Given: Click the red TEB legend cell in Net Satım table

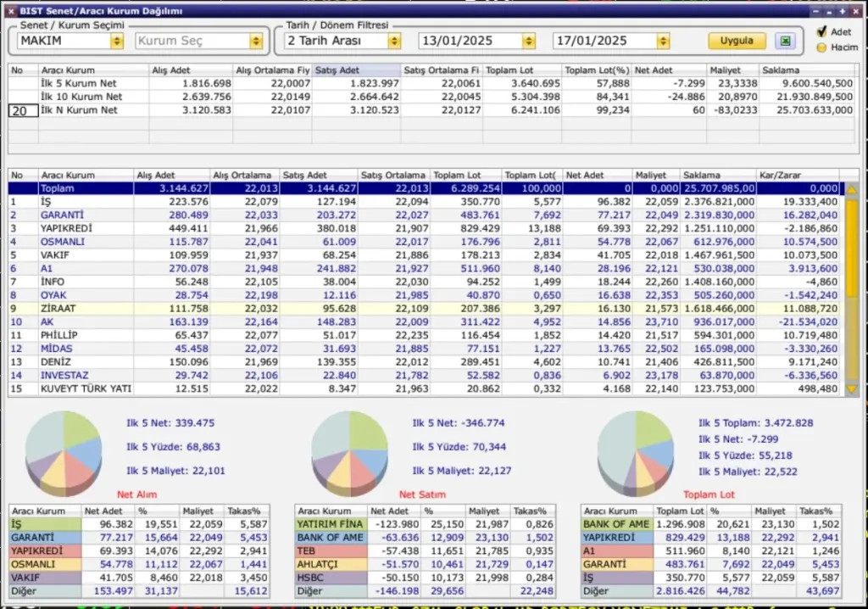Looking at the screenshot, I should tap(331, 550).
